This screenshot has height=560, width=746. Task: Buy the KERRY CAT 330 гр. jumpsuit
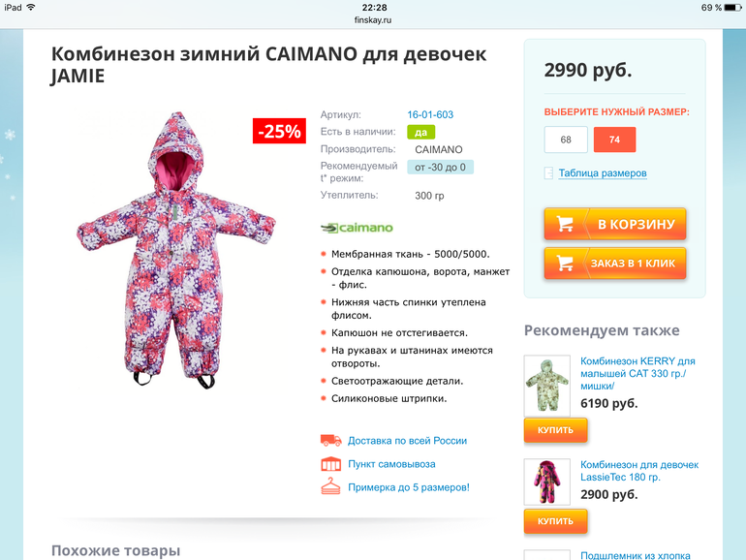click(x=556, y=430)
